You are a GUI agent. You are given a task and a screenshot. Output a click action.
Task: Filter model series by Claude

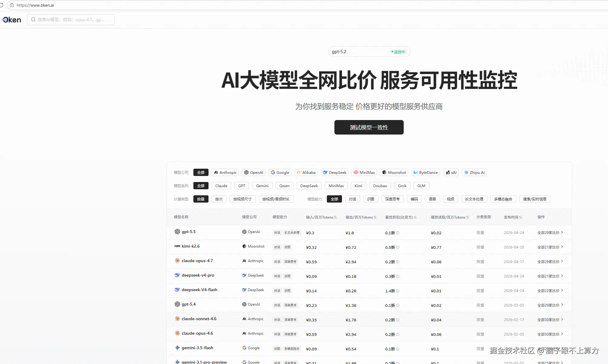click(x=221, y=186)
